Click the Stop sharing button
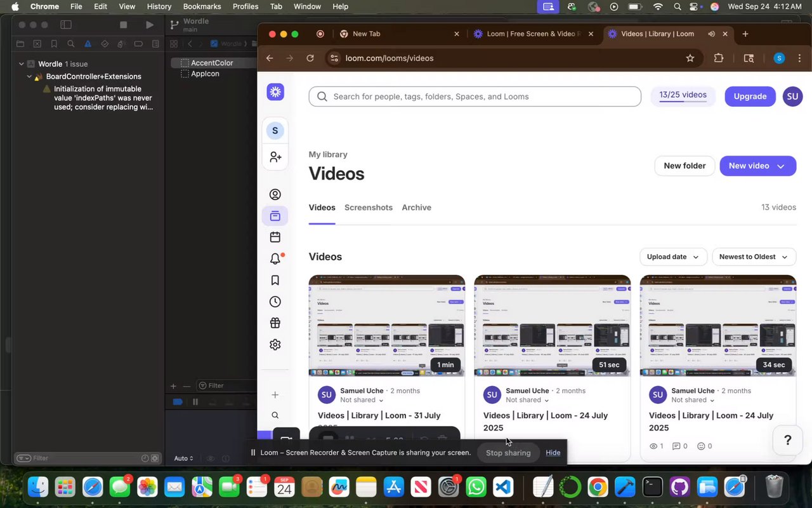The image size is (812, 508). (x=508, y=453)
